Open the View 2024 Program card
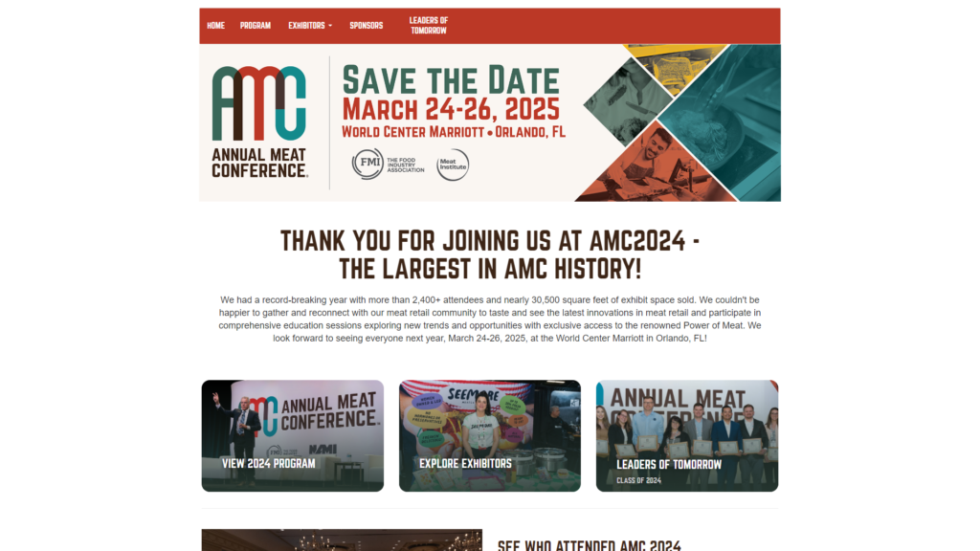Screen dimensions: 980x551 tap(293, 435)
